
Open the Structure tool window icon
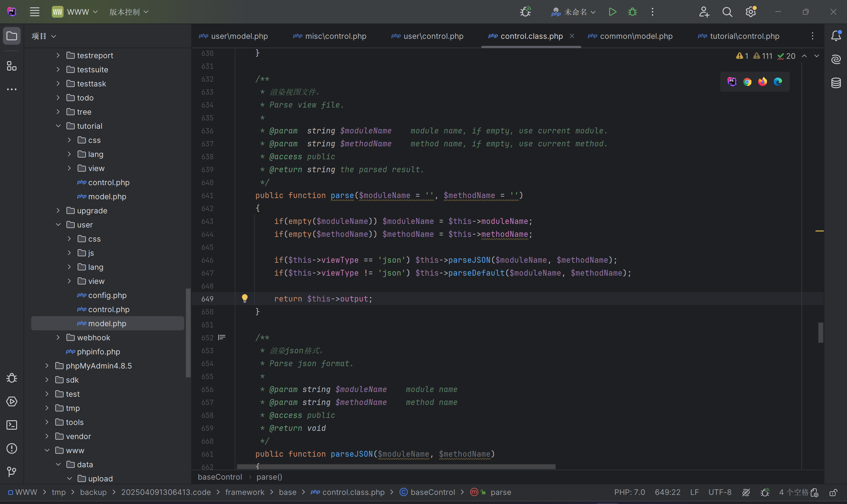click(x=12, y=66)
